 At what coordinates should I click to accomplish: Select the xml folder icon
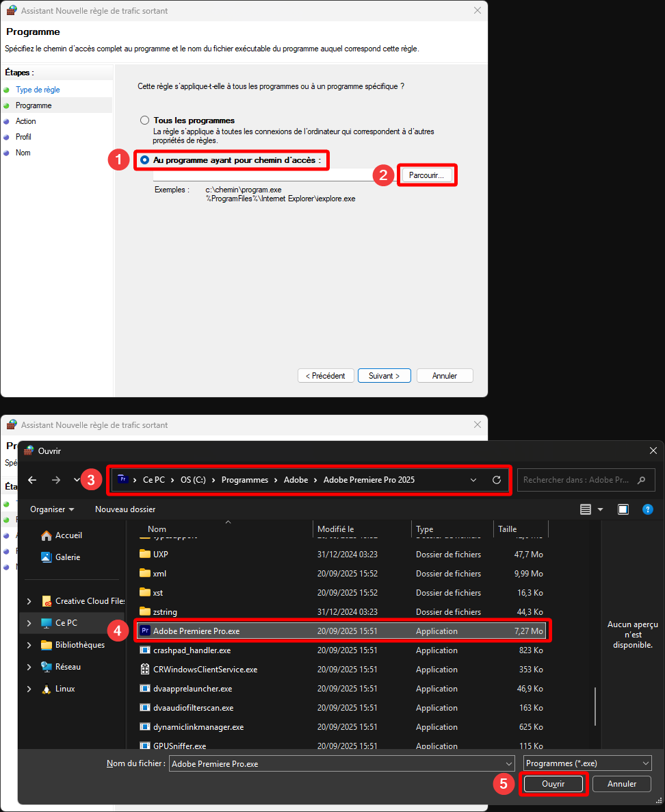pyautogui.click(x=145, y=573)
